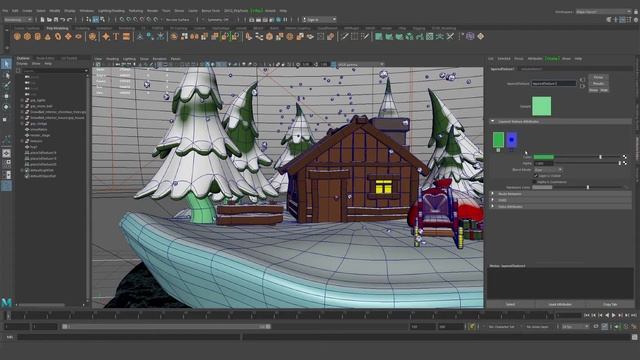
Task: Create a polygon cylinder from the shelf
Action: point(38,36)
